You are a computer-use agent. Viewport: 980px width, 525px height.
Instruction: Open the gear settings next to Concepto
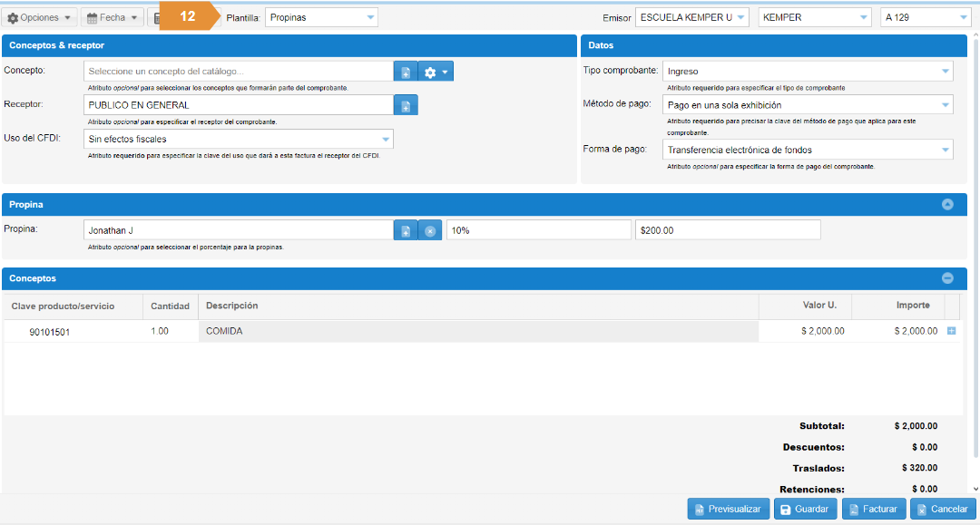tap(436, 72)
